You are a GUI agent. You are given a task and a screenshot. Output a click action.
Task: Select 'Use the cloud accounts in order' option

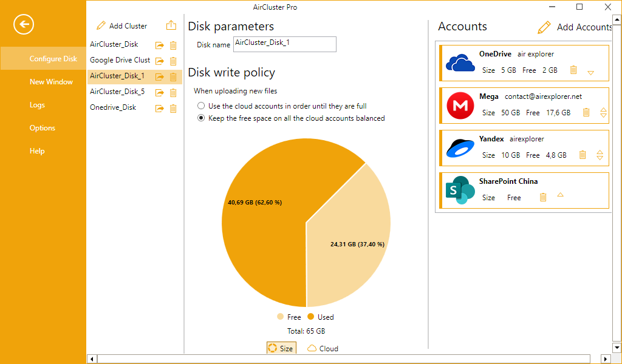(201, 106)
